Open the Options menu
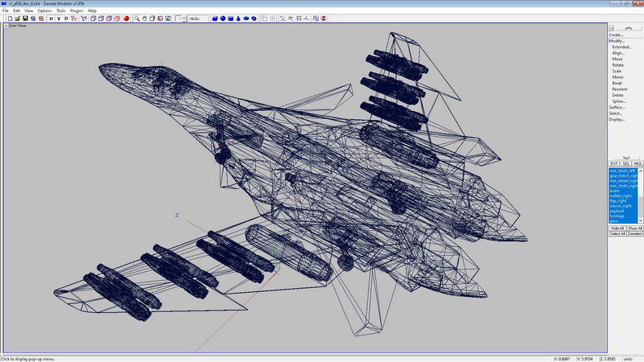This screenshot has width=644, height=362. click(44, 10)
